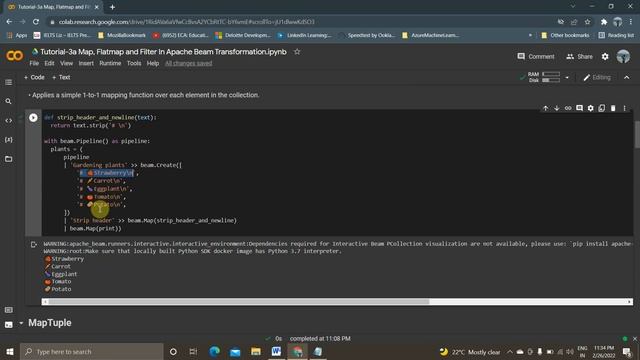640x360 pixels.
Task: Copy link to cell icon
Action: click(568, 108)
